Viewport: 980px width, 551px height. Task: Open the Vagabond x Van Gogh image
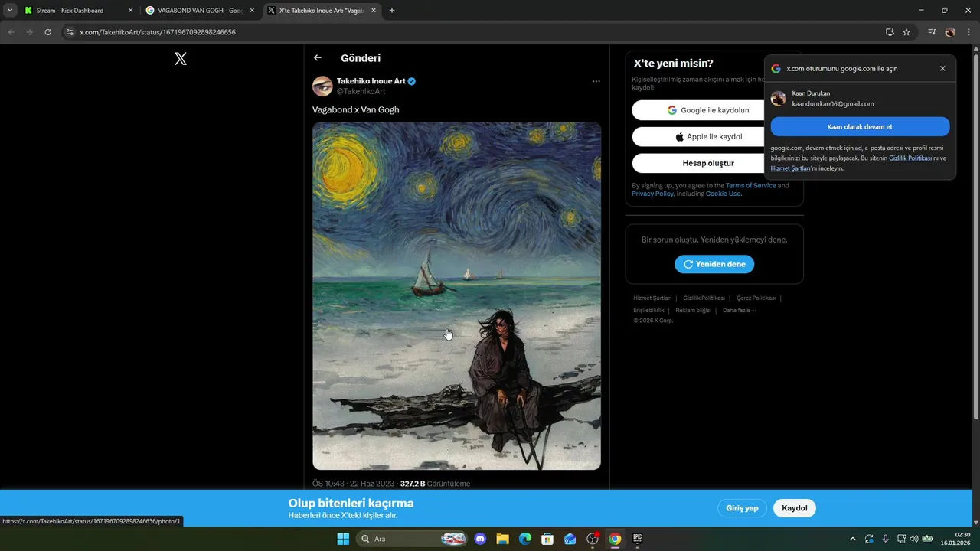[x=456, y=296]
